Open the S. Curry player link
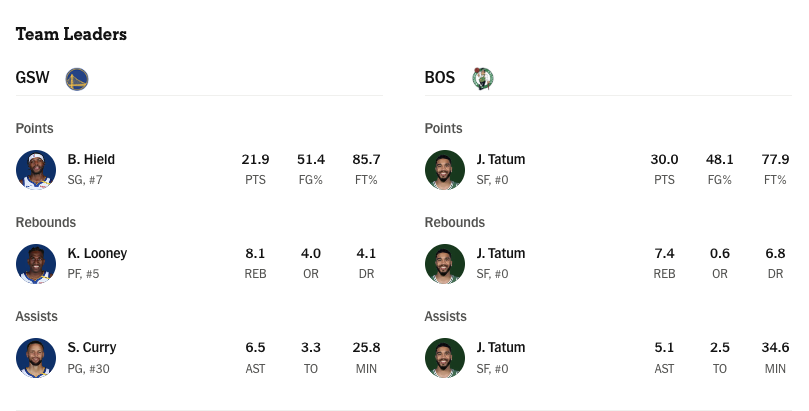Viewport: 809px width, 411px height. pos(92,348)
